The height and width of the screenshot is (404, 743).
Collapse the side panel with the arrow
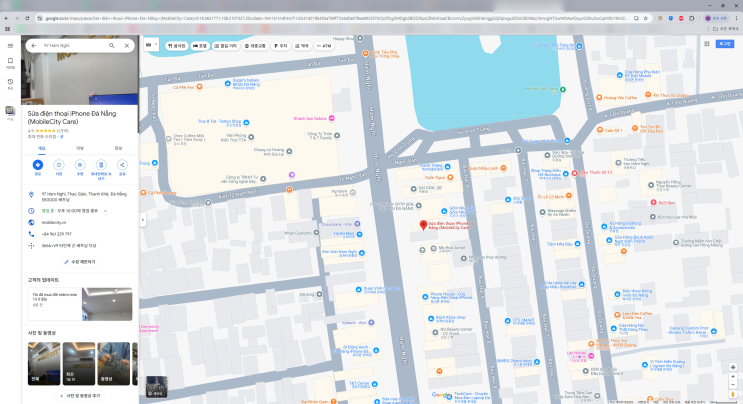pyautogui.click(x=143, y=220)
